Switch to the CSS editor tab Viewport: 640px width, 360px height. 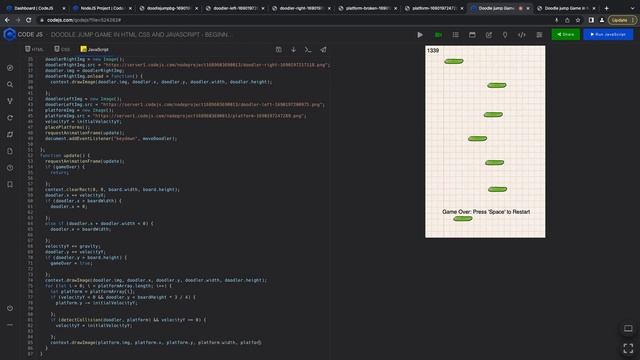(62, 49)
